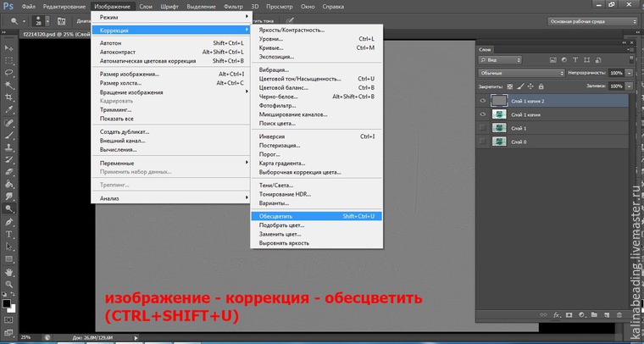
Task: Select the Crop tool
Action: coord(9,97)
